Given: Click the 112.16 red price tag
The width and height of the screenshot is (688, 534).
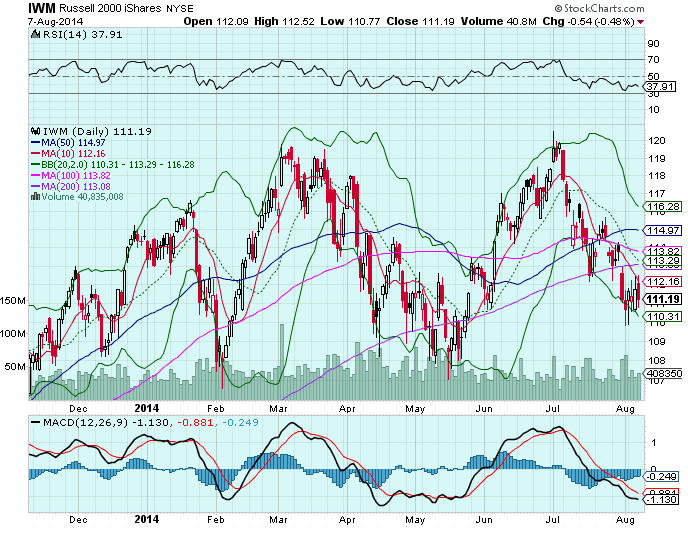Looking at the screenshot, I should click(663, 281).
